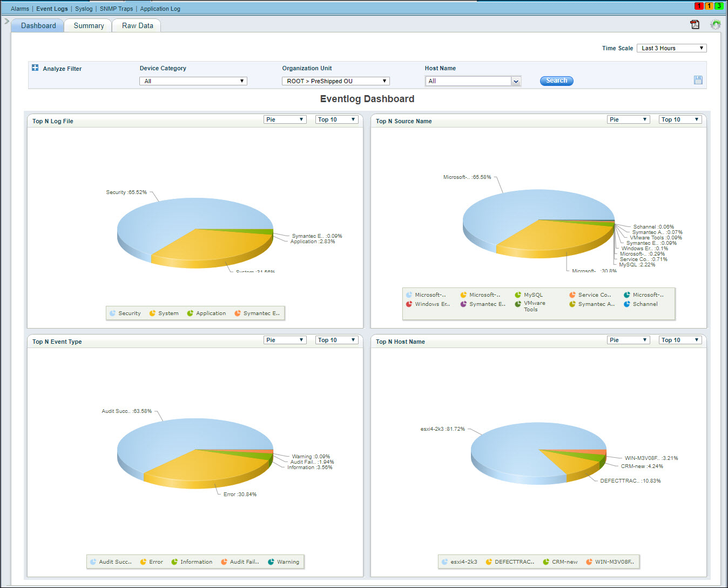728x588 pixels.
Task: Click the Search button
Action: click(x=556, y=81)
